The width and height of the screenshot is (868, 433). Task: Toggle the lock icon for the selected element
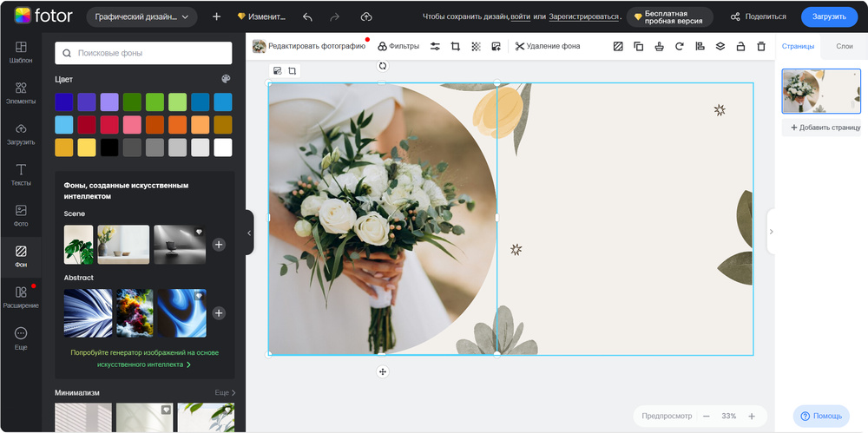[740, 46]
